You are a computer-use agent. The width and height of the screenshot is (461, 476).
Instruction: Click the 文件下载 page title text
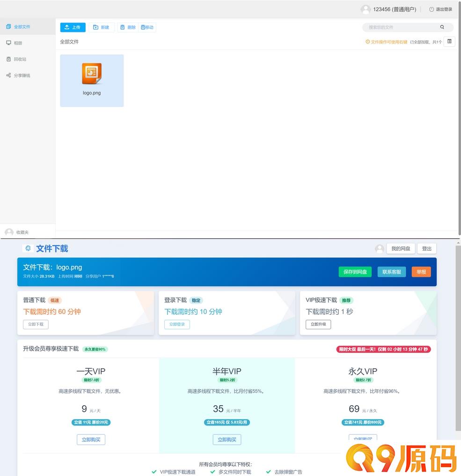coord(52,249)
